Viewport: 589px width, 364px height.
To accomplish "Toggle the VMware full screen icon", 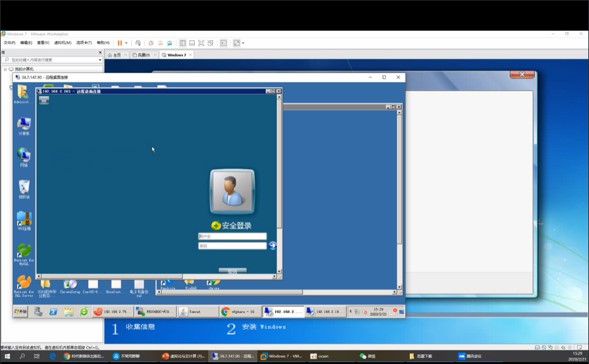I will coord(201,43).
